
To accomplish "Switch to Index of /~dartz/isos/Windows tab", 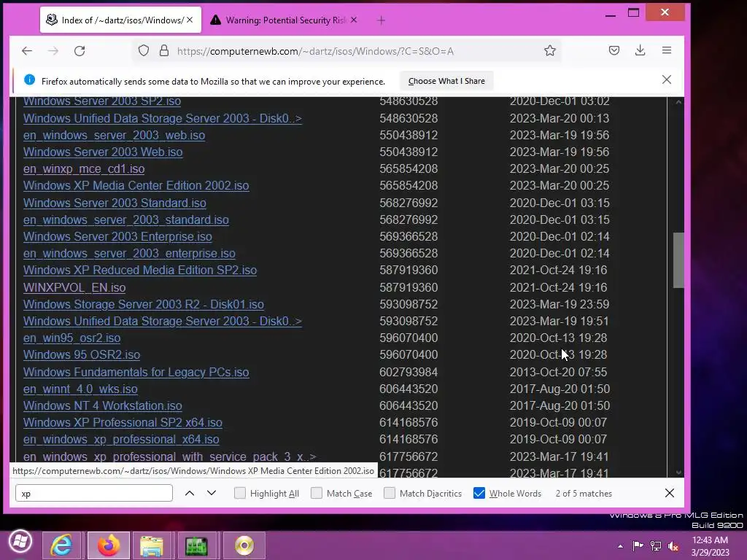I will (120, 20).
